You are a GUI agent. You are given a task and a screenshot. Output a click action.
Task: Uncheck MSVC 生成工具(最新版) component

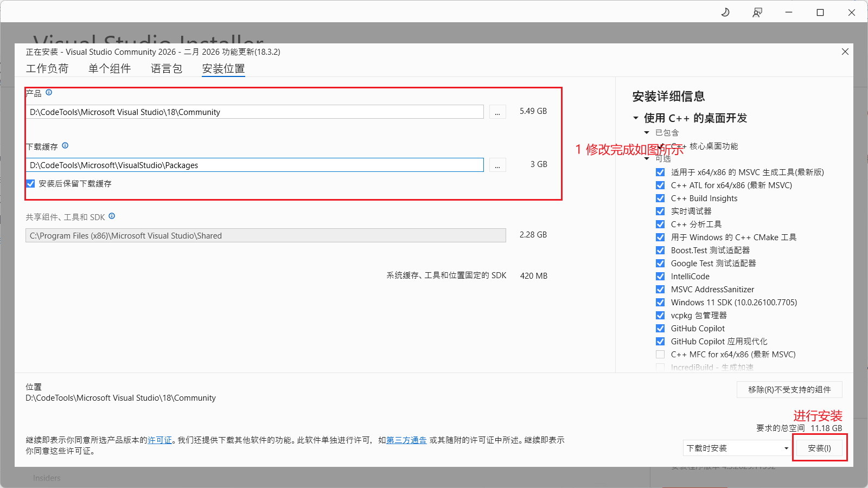pyautogui.click(x=660, y=172)
